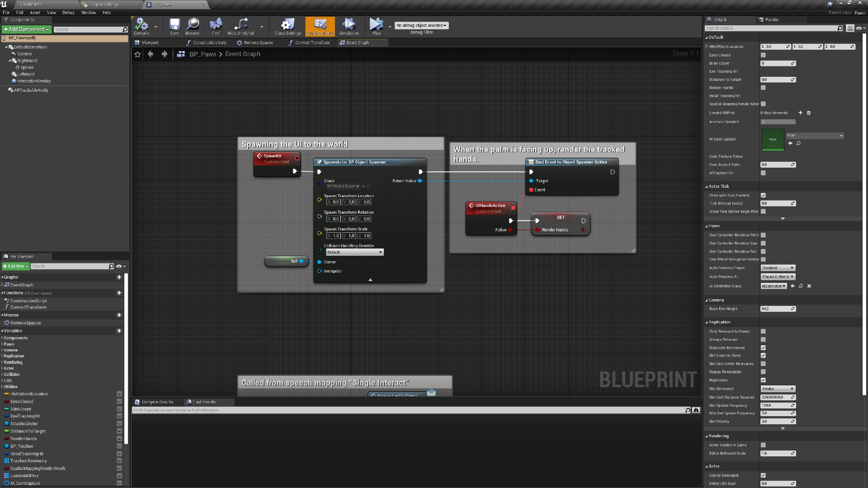Open Class Settings

tap(288, 26)
